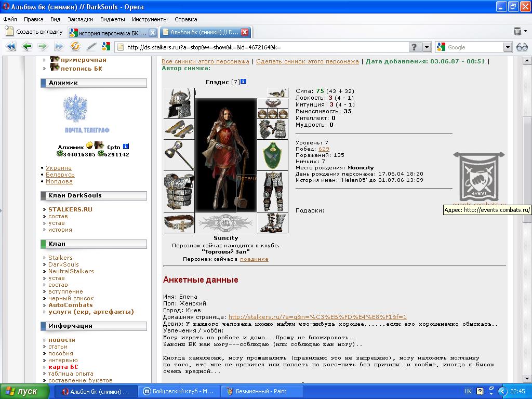532x399 pixels.
Task: Click the Создать вкладку button
Action: pos(34,32)
